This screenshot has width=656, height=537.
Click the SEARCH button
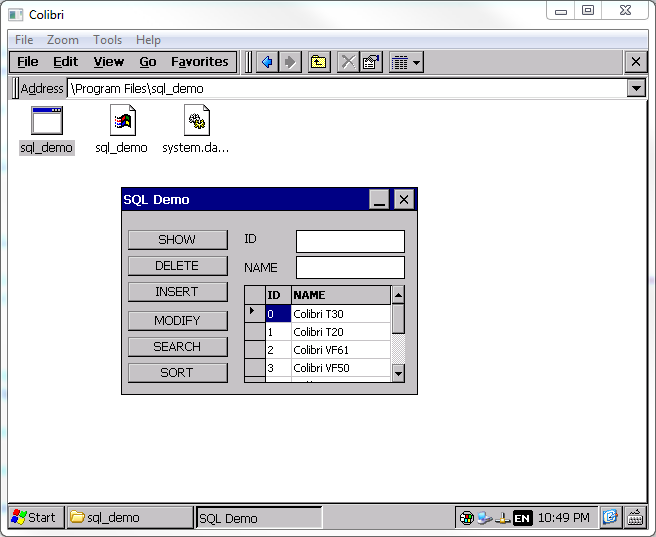pyautogui.click(x=178, y=346)
